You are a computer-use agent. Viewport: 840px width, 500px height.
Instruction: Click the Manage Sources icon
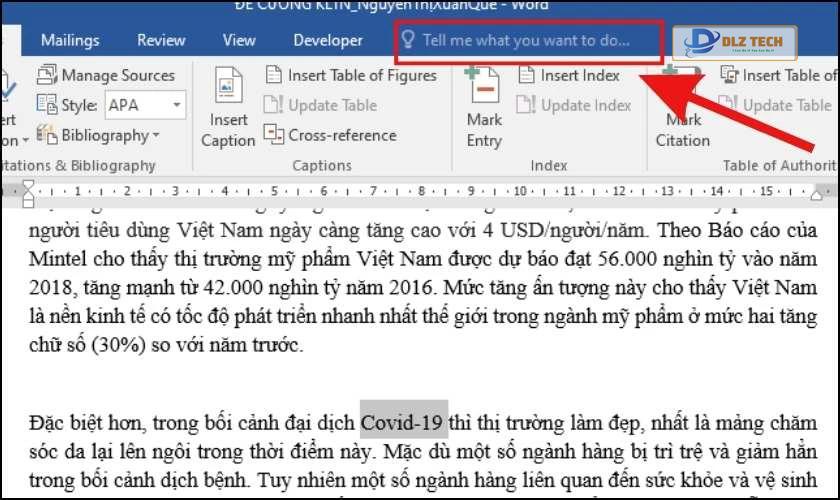pos(47,75)
